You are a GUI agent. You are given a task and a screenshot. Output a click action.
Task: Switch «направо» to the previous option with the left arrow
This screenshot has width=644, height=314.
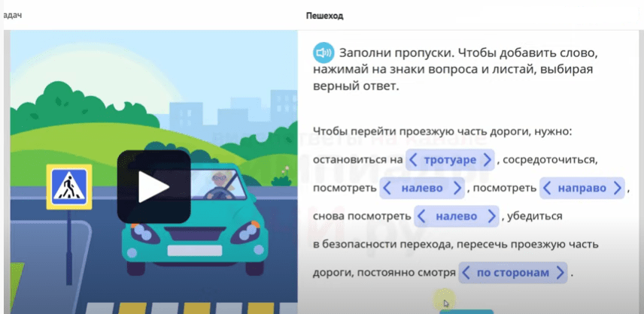548,188
